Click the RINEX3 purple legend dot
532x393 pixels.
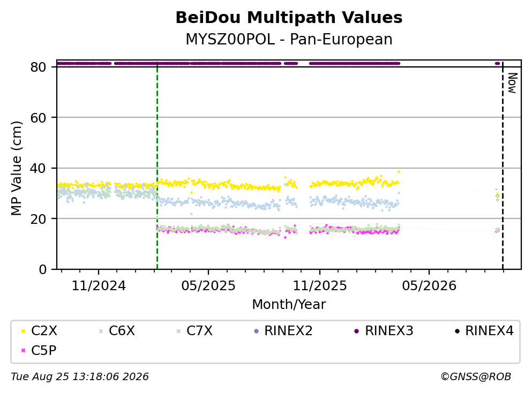[357, 331]
